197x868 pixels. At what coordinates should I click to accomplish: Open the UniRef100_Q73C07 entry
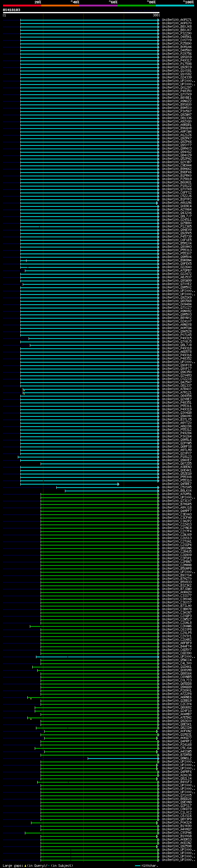coord(176,501)
